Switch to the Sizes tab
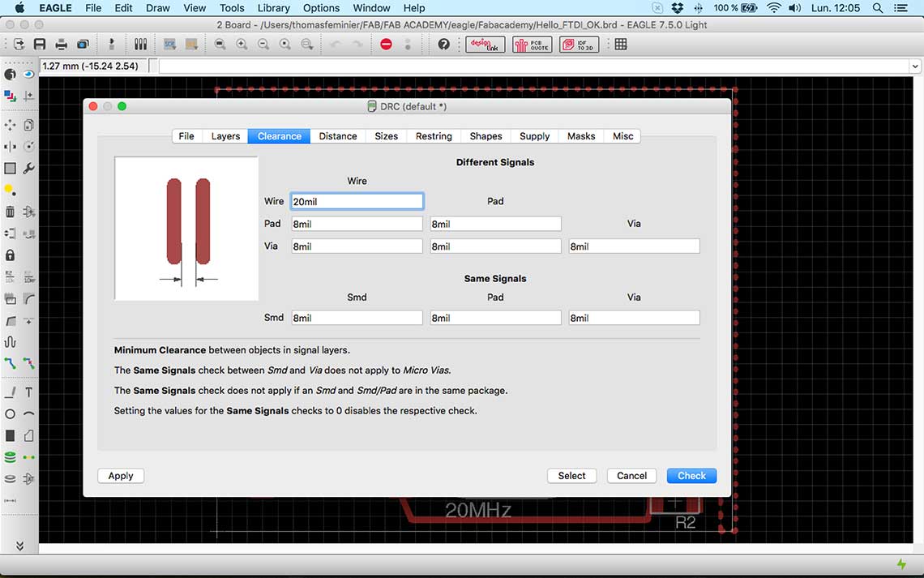Image resolution: width=924 pixels, height=578 pixels. 386,136
